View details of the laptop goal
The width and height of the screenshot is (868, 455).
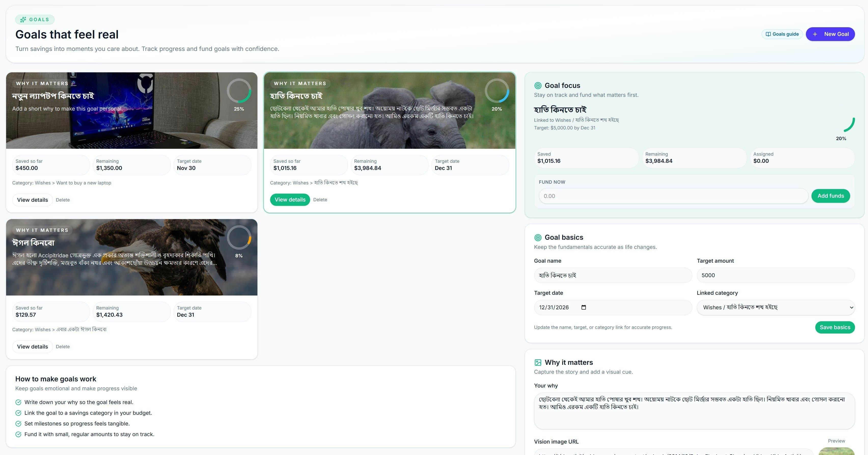pos(32,199)
